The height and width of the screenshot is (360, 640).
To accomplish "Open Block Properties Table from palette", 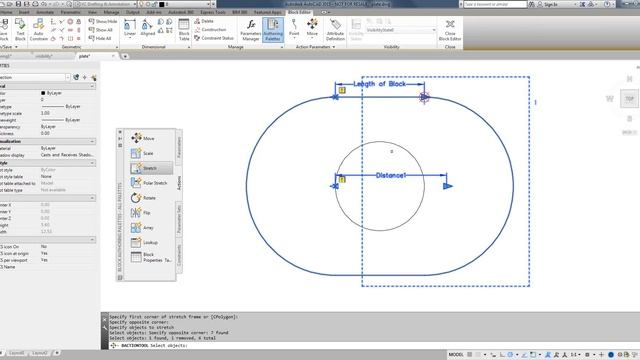I will point(150,257).
